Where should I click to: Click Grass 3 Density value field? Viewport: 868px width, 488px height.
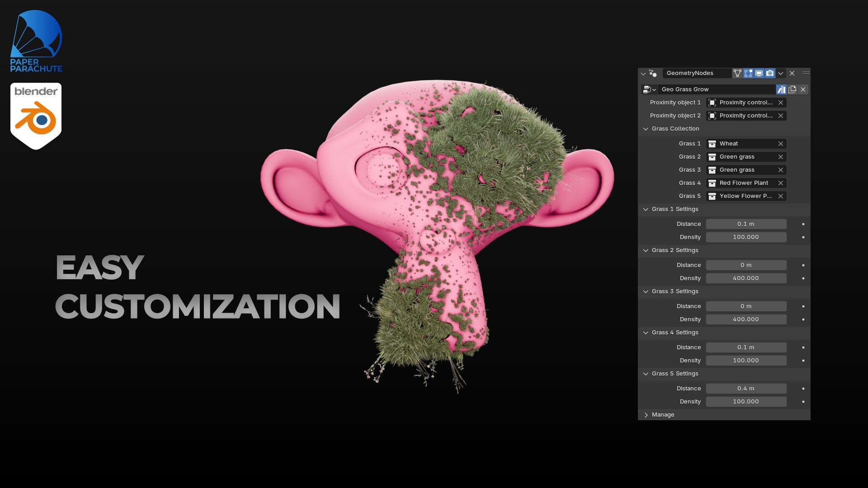pos(746,319)
